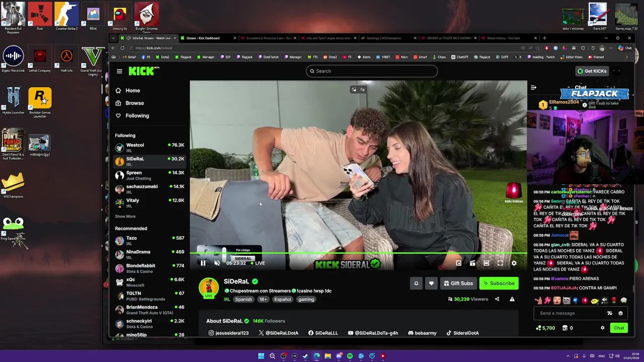The height and width of the screenshot is (362, 644).
Task: Open chat settings gear
Action: [602, 328]
